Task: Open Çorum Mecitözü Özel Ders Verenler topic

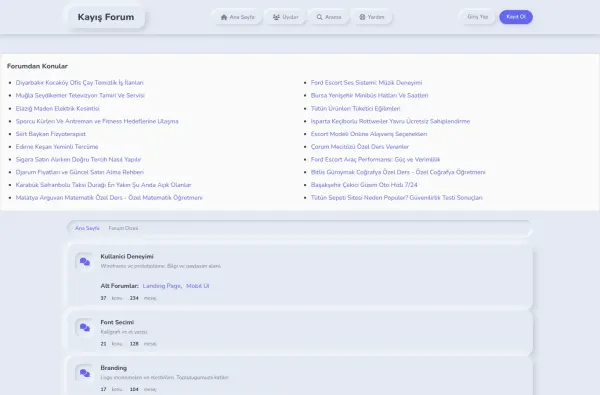Action: point(360,147)
